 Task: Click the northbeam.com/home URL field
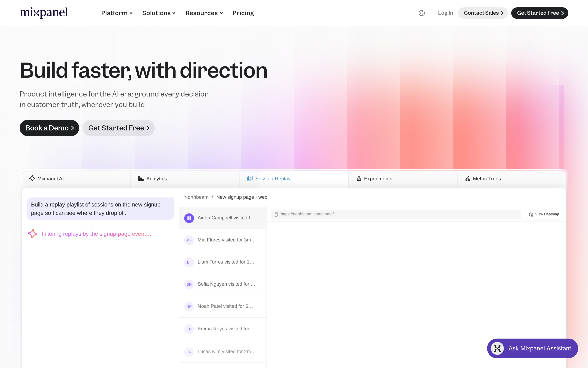point(396,214)
